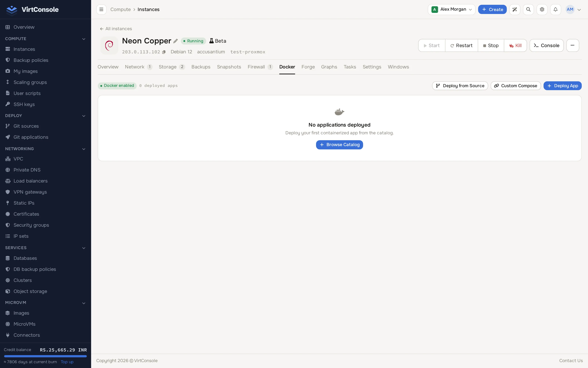588x368 pixels.
Task: Open the instance Console
Action: pos(546,45)
